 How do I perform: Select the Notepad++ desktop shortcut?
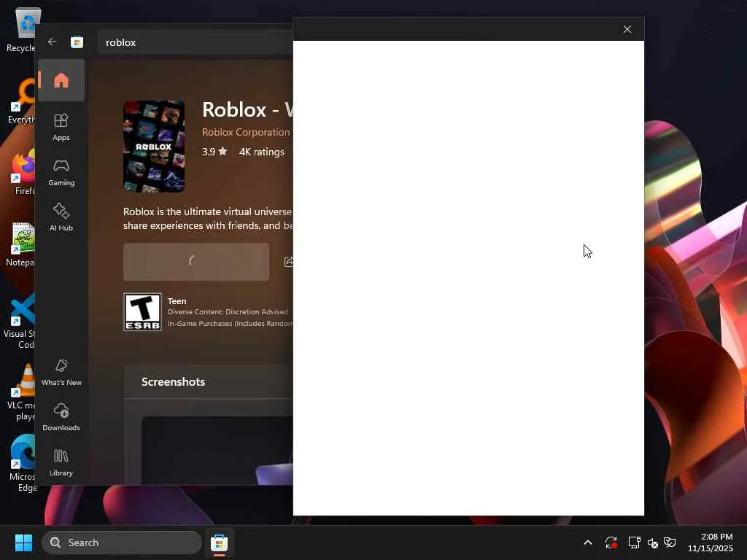tap(21, 244)
